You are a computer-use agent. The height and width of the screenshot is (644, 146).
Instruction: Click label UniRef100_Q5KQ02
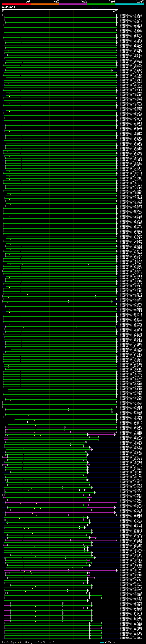[x=131, y=306]
